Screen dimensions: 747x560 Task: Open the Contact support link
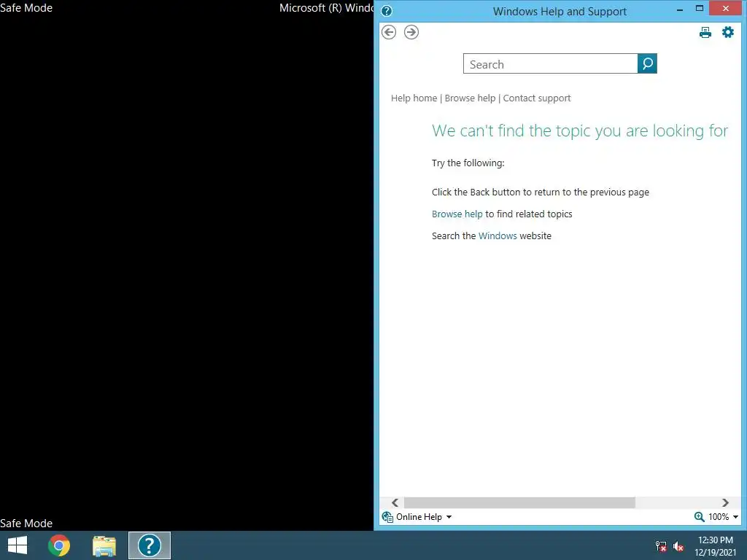click(536, 98)
